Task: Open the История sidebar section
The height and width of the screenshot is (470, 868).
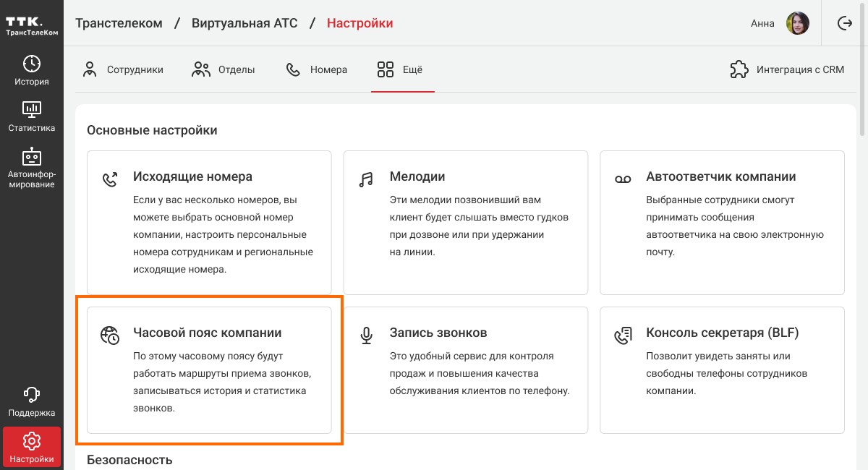Action: pyautogui.click(x=32, y=70)
